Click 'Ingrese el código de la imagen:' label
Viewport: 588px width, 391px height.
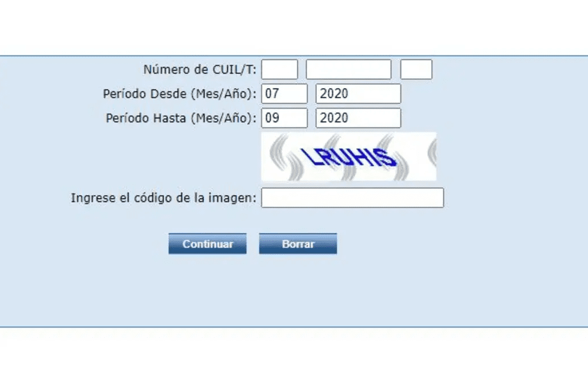[x=164, y=198]
